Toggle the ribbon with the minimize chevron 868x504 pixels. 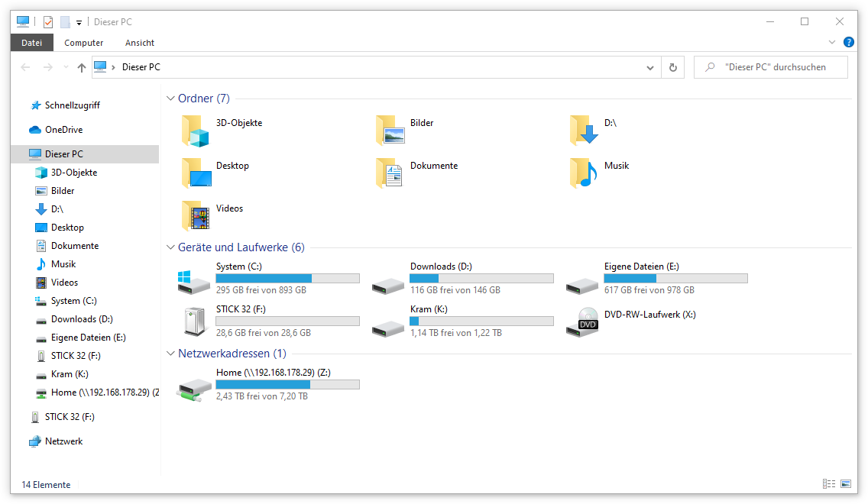coord(833,42)
